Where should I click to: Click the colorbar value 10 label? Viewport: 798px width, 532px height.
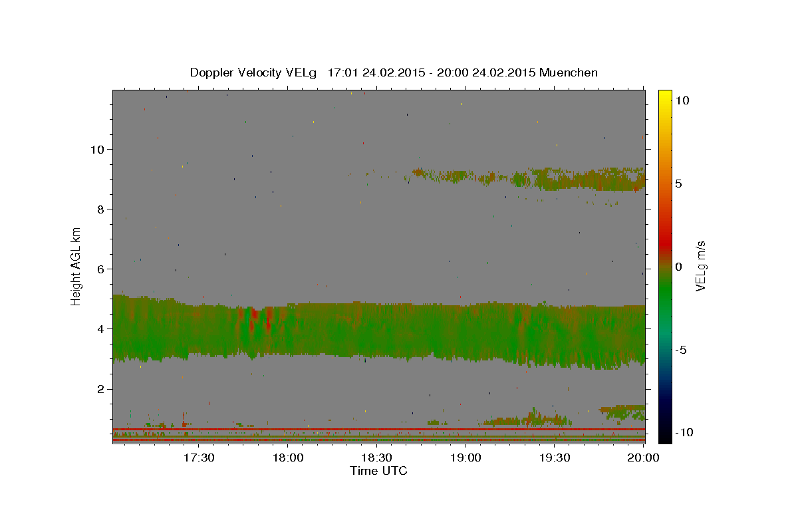pos(682,100)
